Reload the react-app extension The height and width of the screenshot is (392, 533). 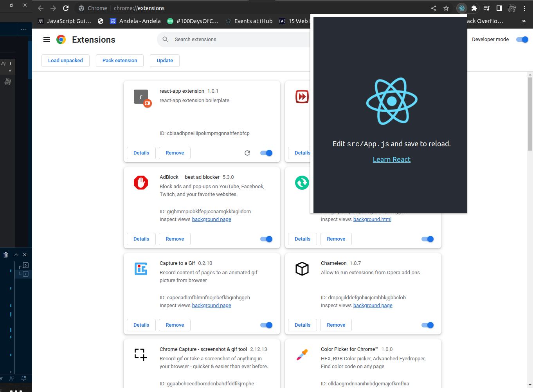pos(247,153)
